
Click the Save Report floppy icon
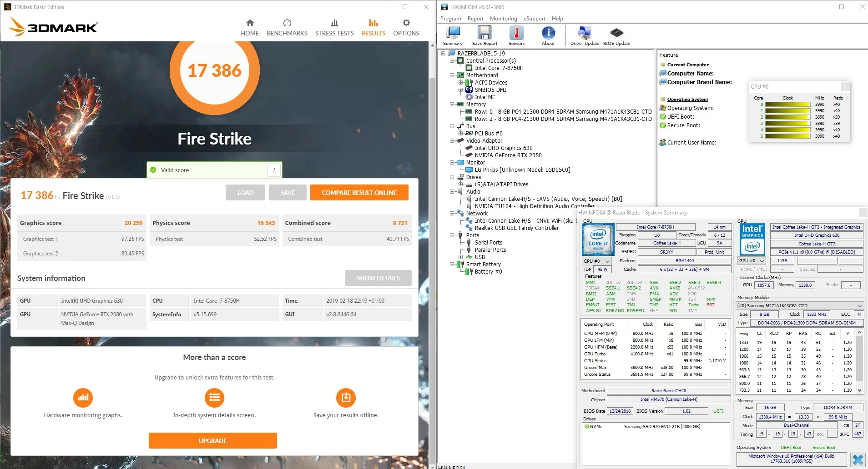484,36
